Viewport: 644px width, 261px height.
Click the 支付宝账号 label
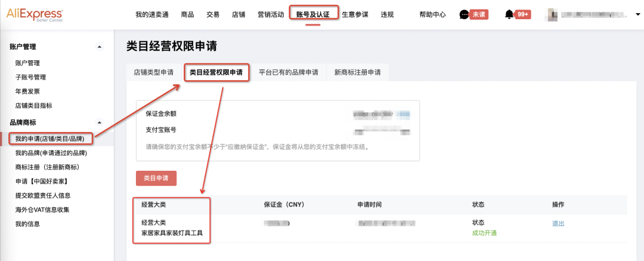[x=161, y=130]
